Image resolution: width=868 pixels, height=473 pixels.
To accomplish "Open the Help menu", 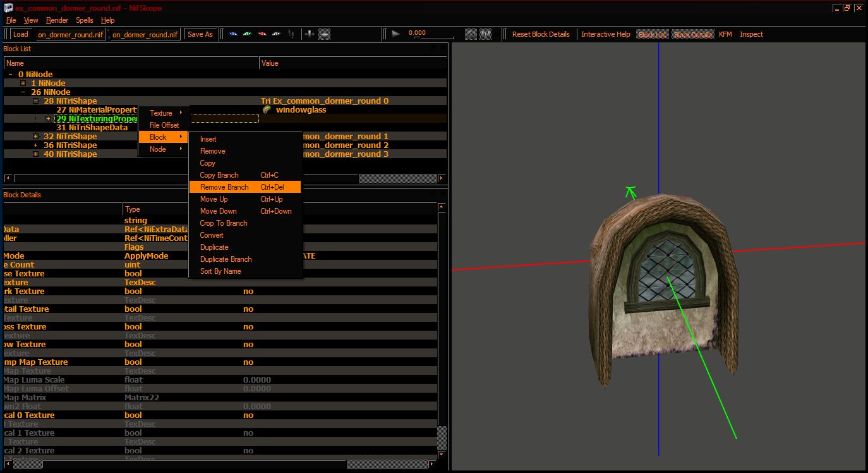I will 108,20.
